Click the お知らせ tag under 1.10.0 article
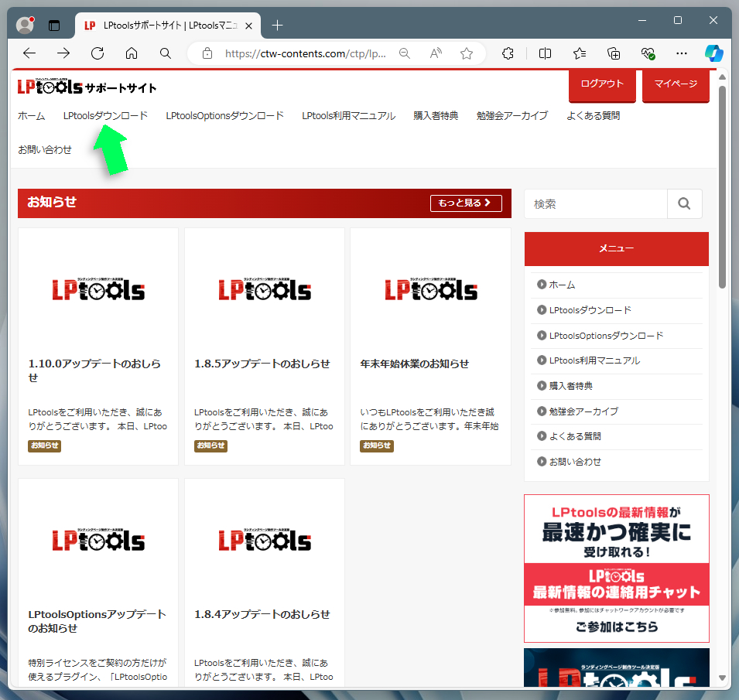739x700 pixels. click(44, 446)
